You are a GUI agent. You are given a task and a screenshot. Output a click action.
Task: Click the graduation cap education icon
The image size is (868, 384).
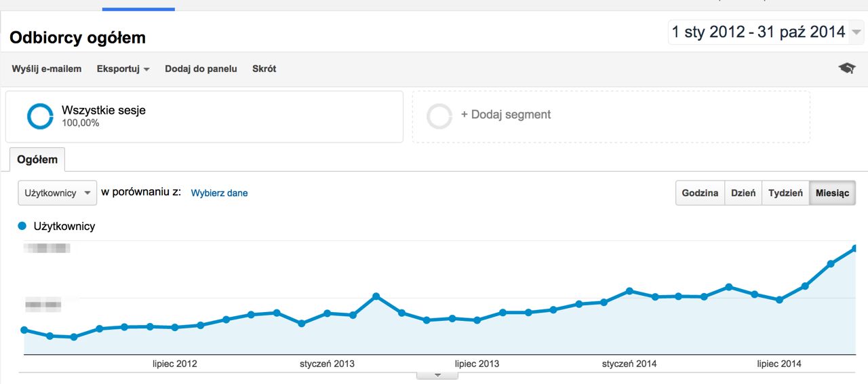(x=847, y=68)
